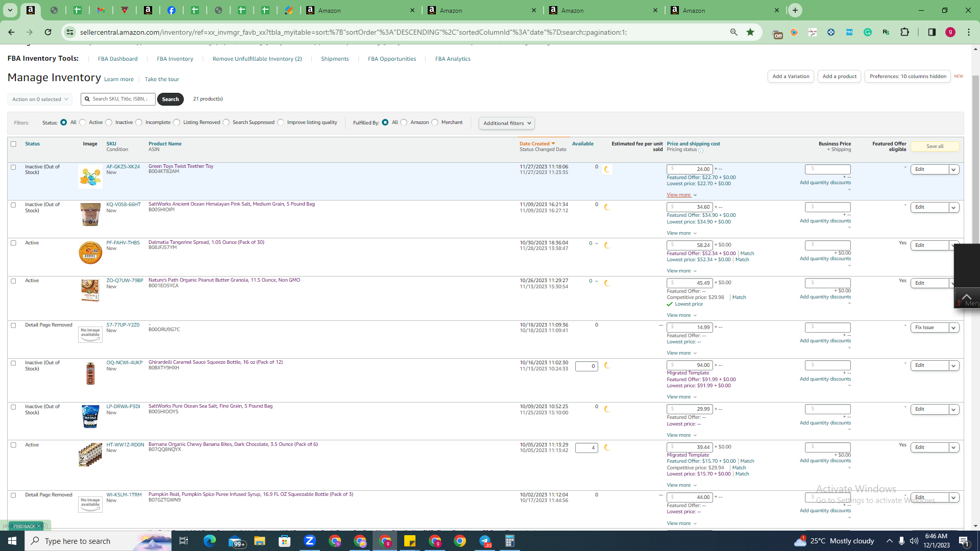Check the Himalayan Pink Salt row checkbox

coord(14,205)
